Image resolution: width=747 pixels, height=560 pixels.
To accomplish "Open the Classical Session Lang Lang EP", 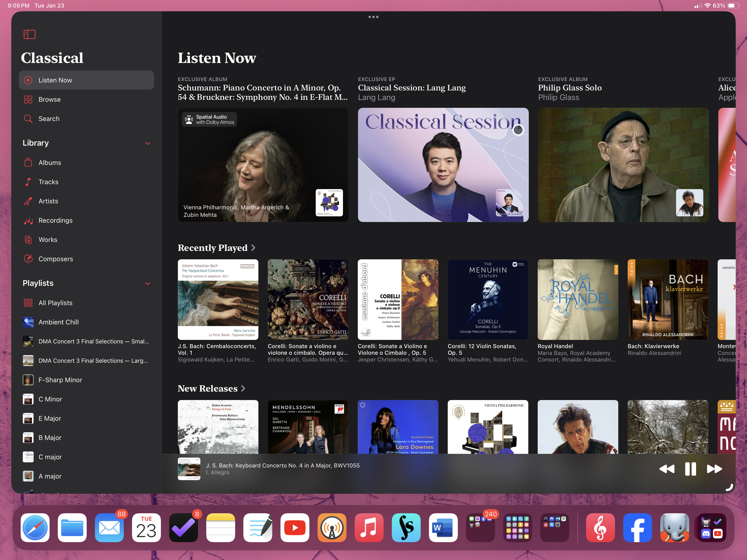I will pos(443,165).
